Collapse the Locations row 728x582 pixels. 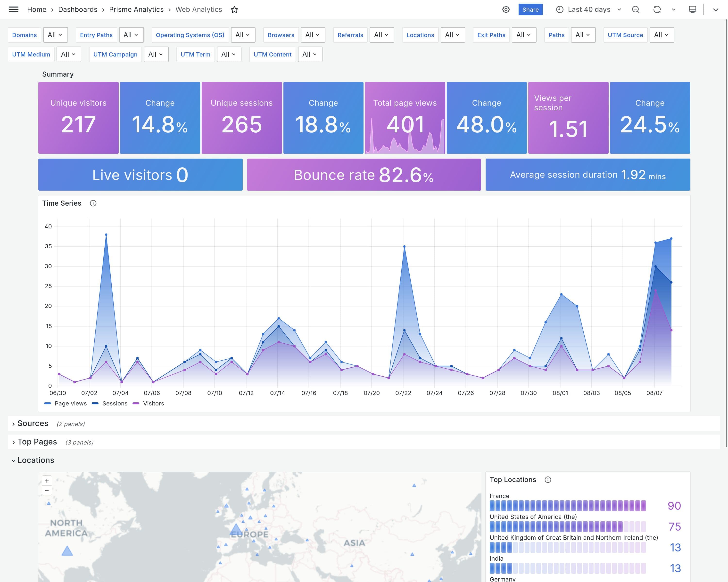35,460
